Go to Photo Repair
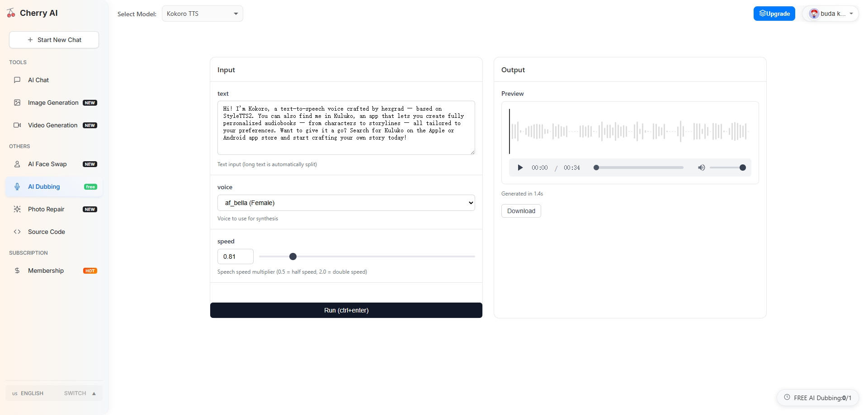Screen dimensions: 868x415 pos(54,209)
